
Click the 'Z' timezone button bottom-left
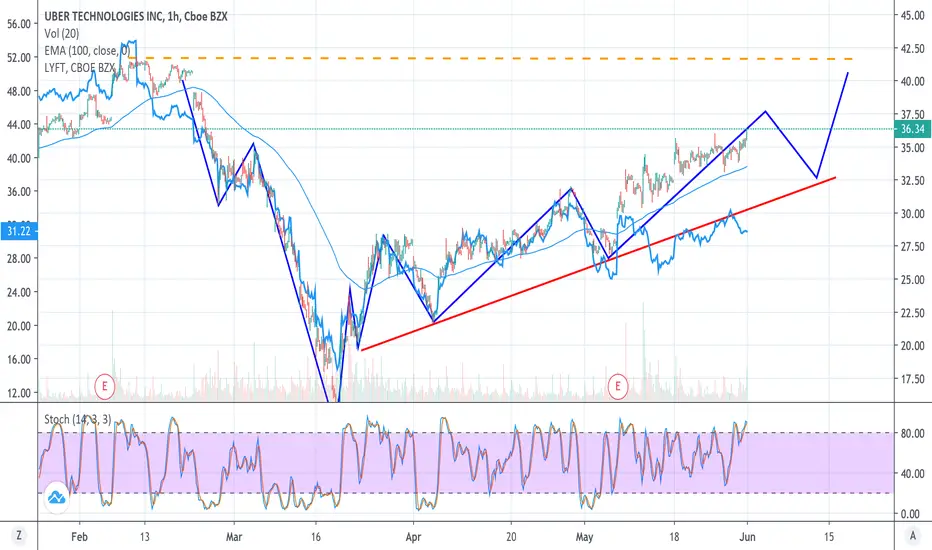click(18, 536)
